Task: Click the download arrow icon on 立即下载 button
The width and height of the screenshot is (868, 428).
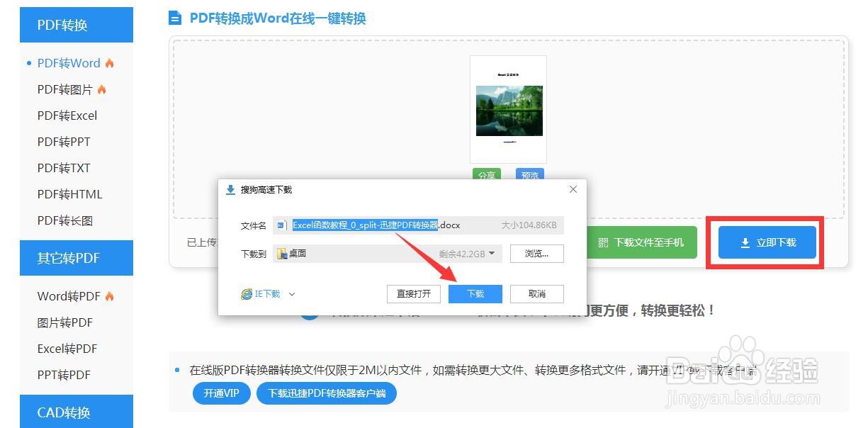Action: click(744, 242)
